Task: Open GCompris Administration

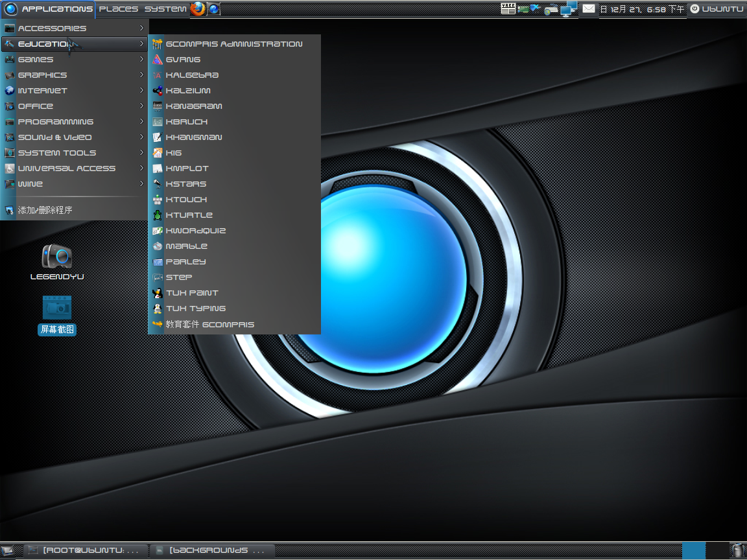Action: point(235,43)
